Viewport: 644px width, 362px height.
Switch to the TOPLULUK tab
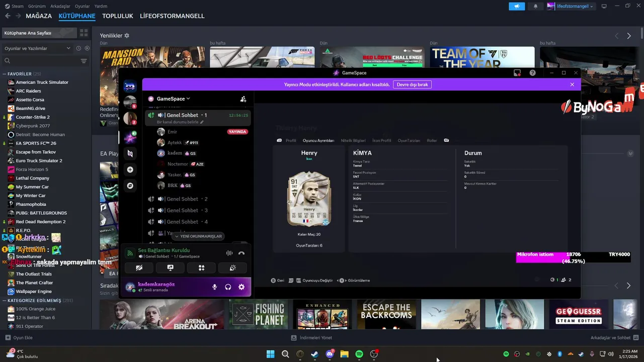click(x=118, y=16)
